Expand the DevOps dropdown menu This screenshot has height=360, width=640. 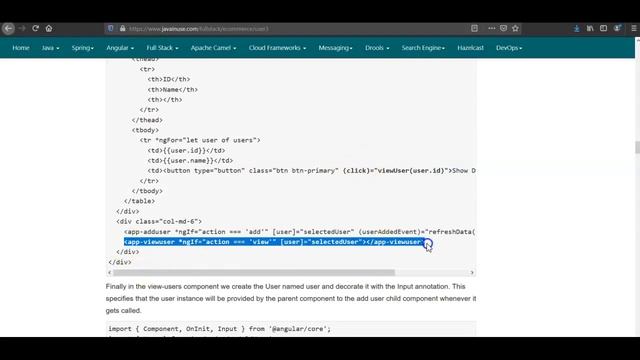(x=509, y=48)
